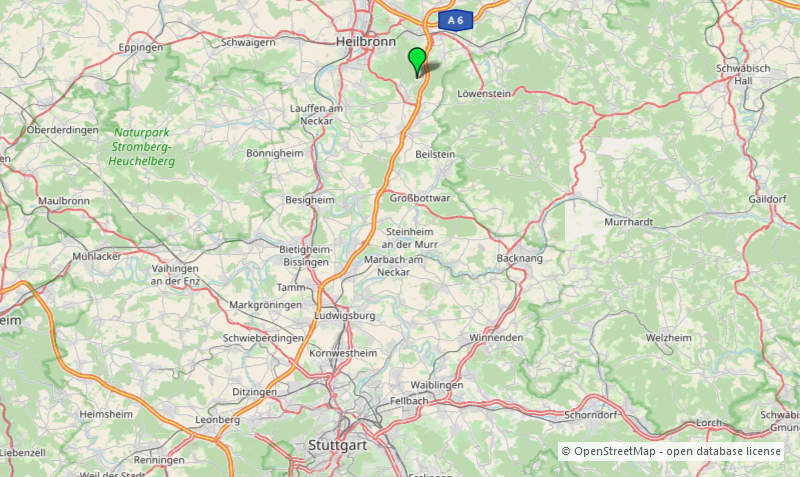Click the Schorndorf town label
Viewport: 800px width, 477px height.
pyautogui.click(x=591, y=415)
